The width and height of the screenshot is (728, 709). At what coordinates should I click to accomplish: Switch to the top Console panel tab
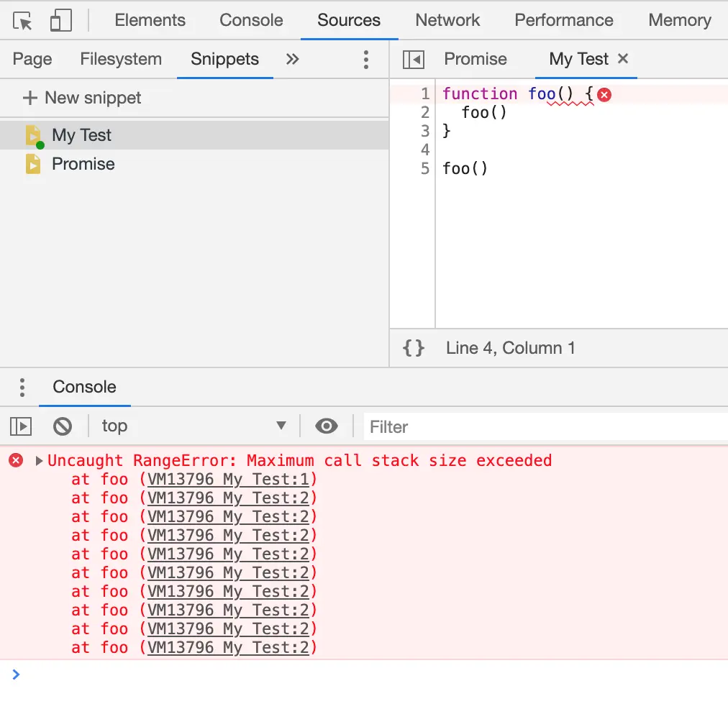pos(251,20)
